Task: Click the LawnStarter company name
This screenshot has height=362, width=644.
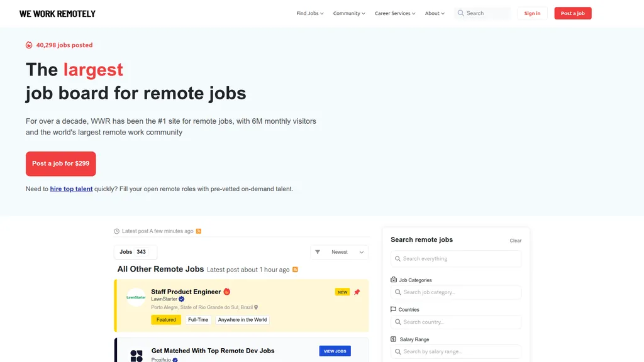Action: tap(164, 299)
